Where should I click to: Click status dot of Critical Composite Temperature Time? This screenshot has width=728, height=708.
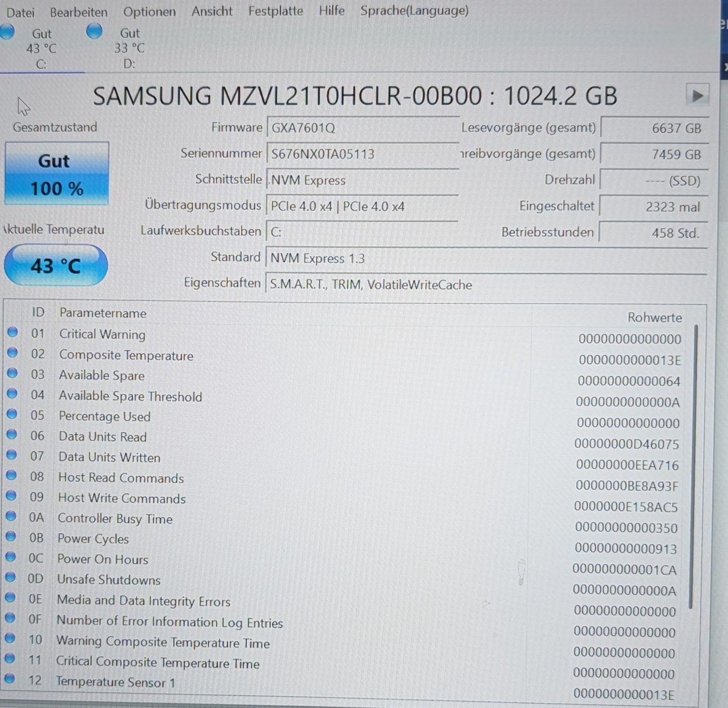click(9, 658)
